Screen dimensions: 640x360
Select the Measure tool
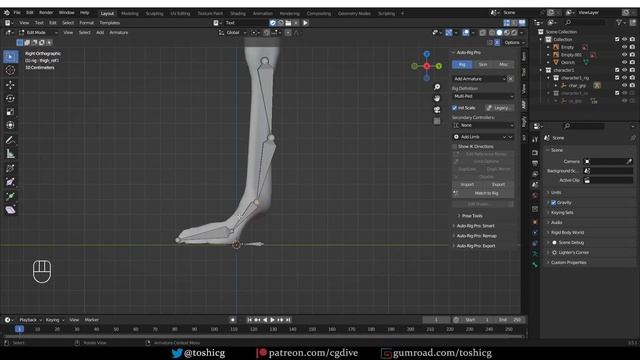pyautogui.click(x=10, y=154)
